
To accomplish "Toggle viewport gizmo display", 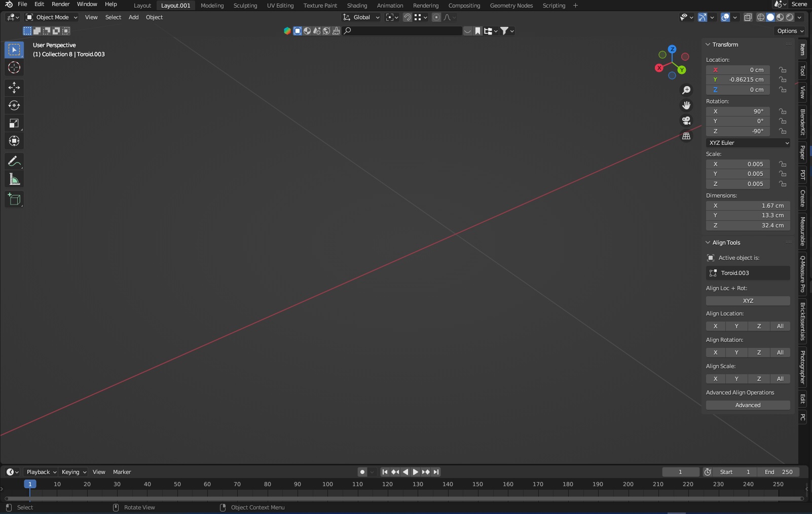I will tap(702, 17).
